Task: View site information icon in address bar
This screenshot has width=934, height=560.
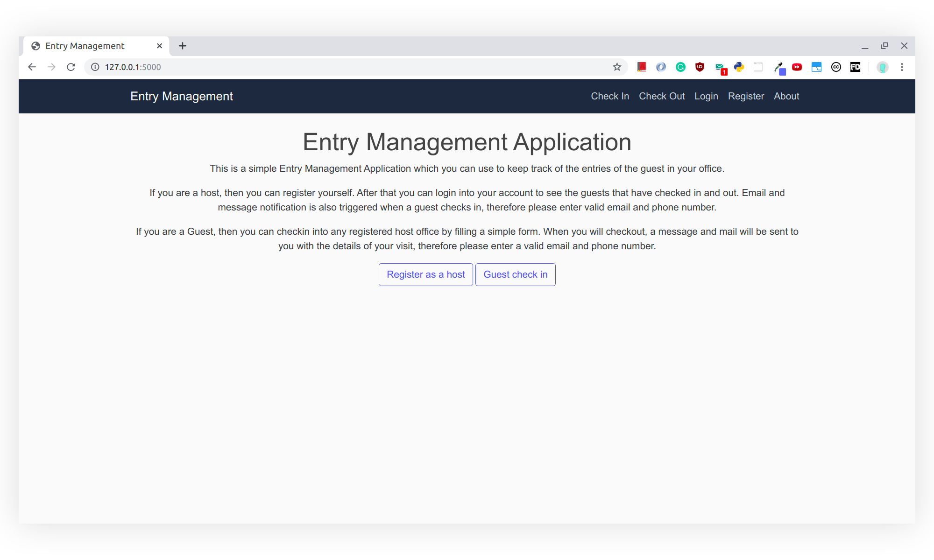Action: point(95,67)
